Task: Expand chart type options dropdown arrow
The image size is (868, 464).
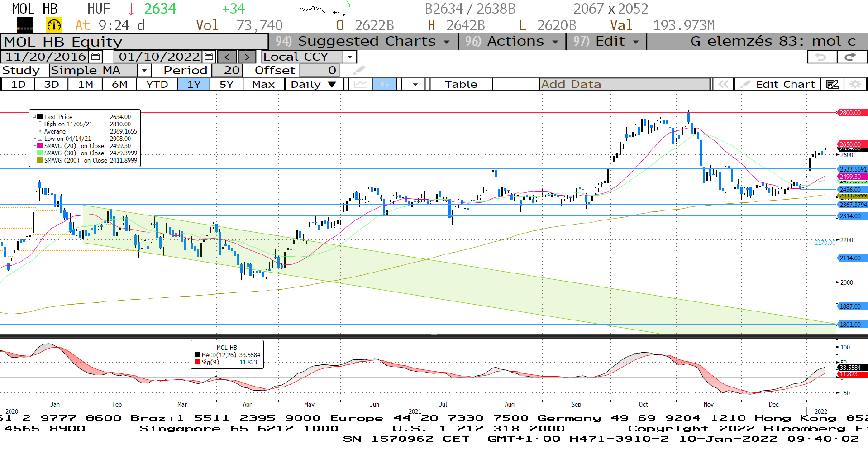Action: tap(415, 84)
